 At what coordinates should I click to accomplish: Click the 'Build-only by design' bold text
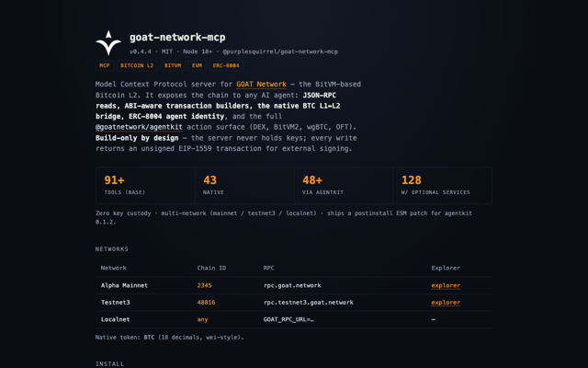pos(137,138)
